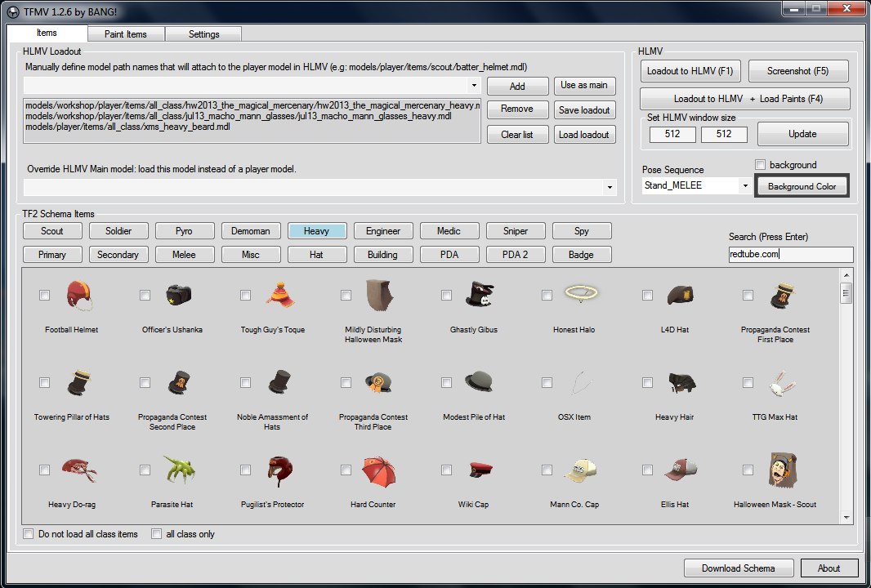871x588 pixels.
Task: Click the L4D Hat icon
Action: pyautogui.click(x=681, y=295)
